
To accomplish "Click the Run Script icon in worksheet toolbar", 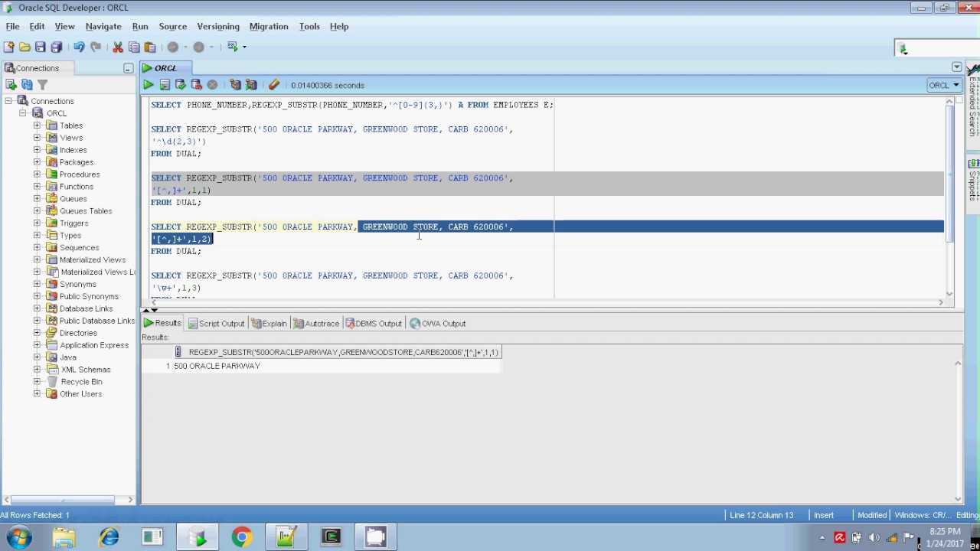I will point(165,85).
